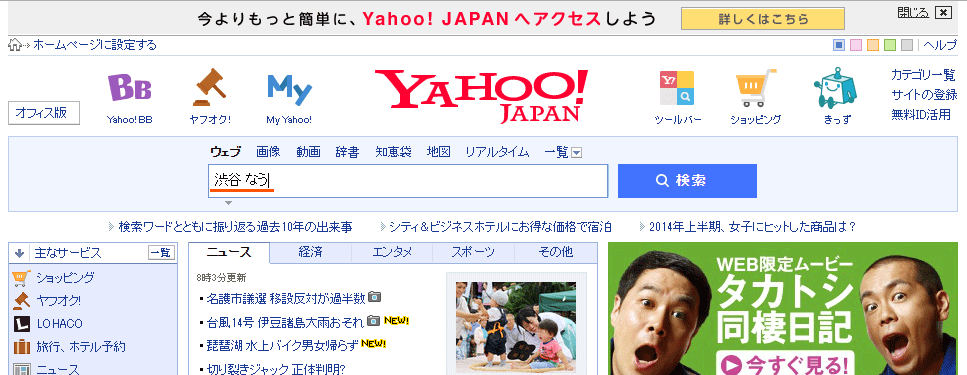The height and width of the screenshot is (375, 967).
Task: Click the home icon beside ホームページに設定する
Action: pos(15,45)
